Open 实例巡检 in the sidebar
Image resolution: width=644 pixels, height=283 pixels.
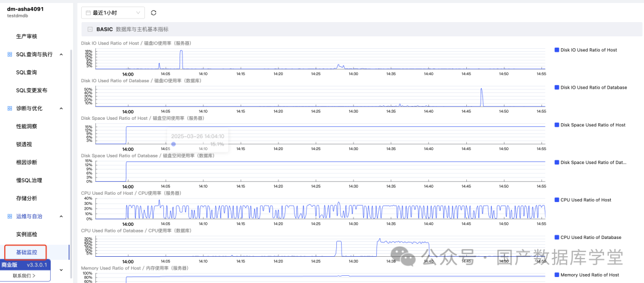pyautogui.click(x=27, y=234)
